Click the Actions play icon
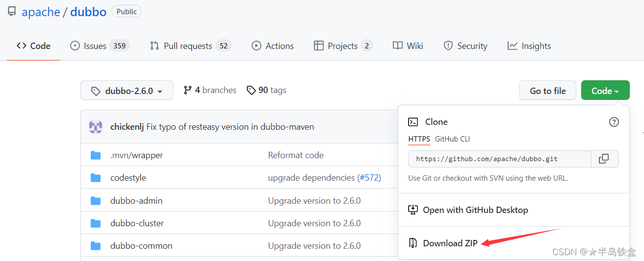Viewport: 644px width, 261px height. (x=257, y=46)
